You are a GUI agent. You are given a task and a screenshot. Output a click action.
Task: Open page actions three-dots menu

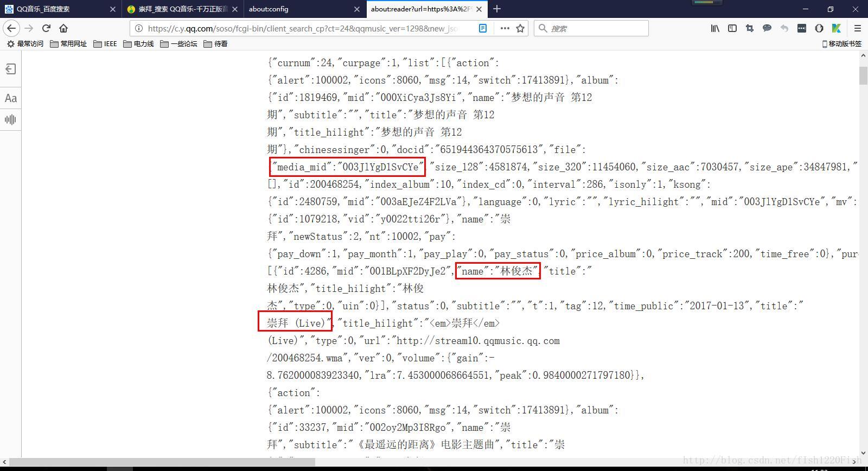pyautogui.click(x=505, y=28)
